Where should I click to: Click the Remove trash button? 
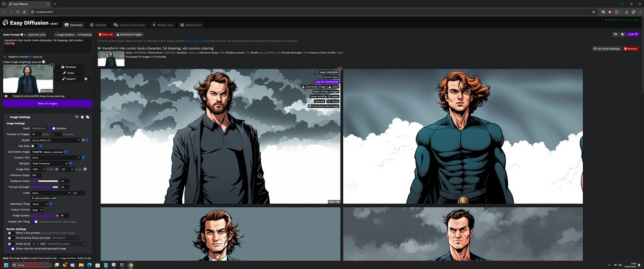[630, 48]
